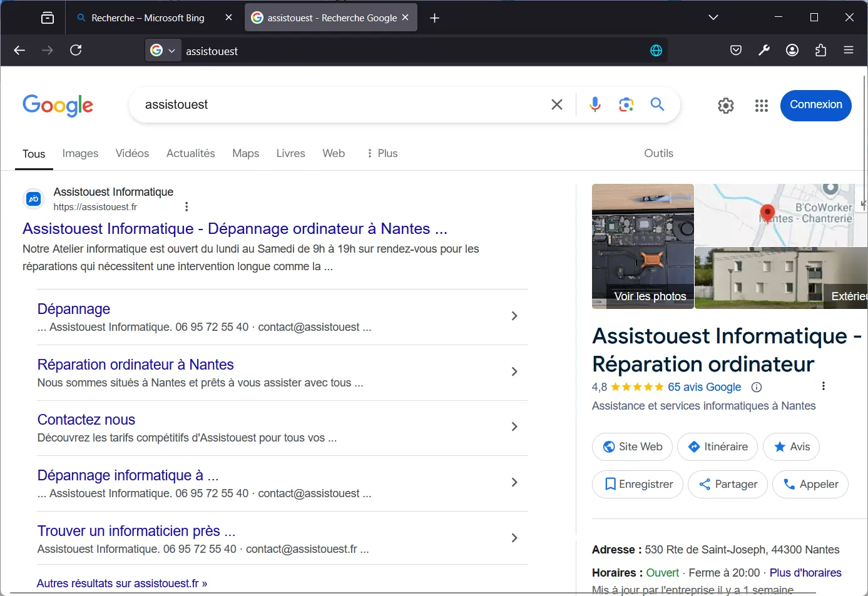
Task: Open the Pocket save icon in toolbar
Action: [736, 50]
